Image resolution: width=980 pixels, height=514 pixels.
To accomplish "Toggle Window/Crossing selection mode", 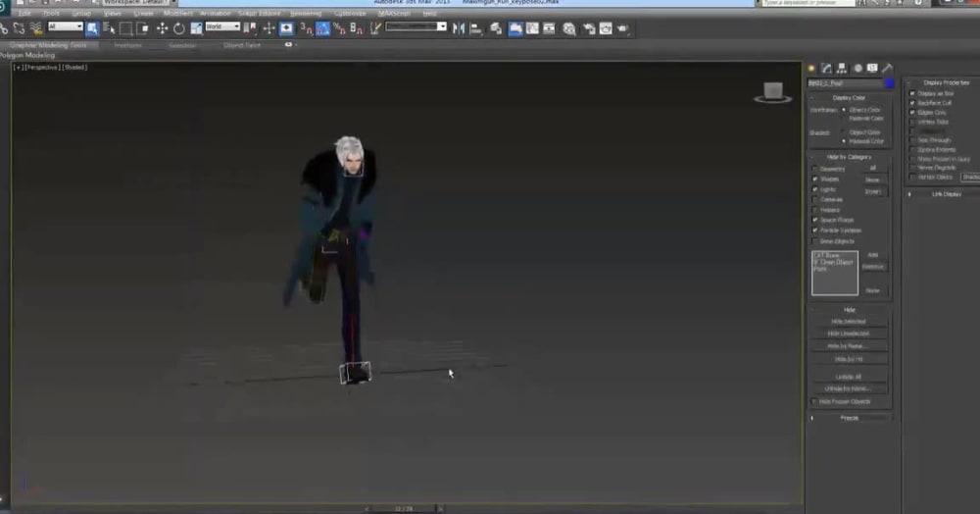I will coord(142,28).
